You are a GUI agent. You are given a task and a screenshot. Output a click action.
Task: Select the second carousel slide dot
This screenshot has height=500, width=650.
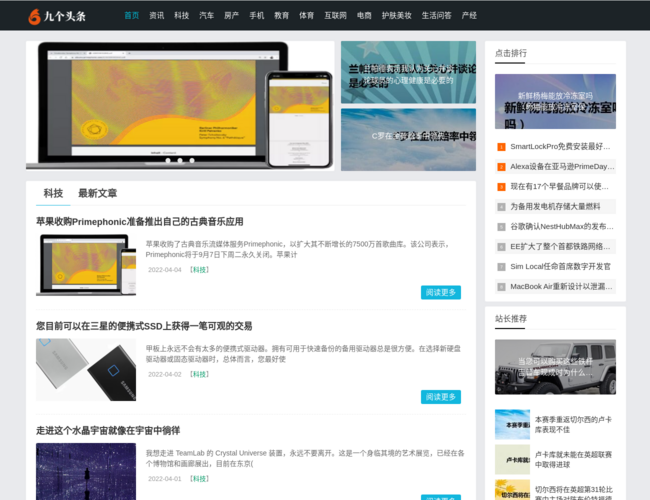pos(180,160)
